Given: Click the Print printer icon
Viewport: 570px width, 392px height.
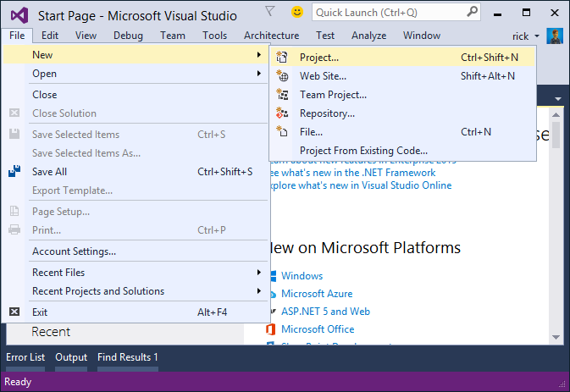Looking at the screenshot, I should [14, 229].
